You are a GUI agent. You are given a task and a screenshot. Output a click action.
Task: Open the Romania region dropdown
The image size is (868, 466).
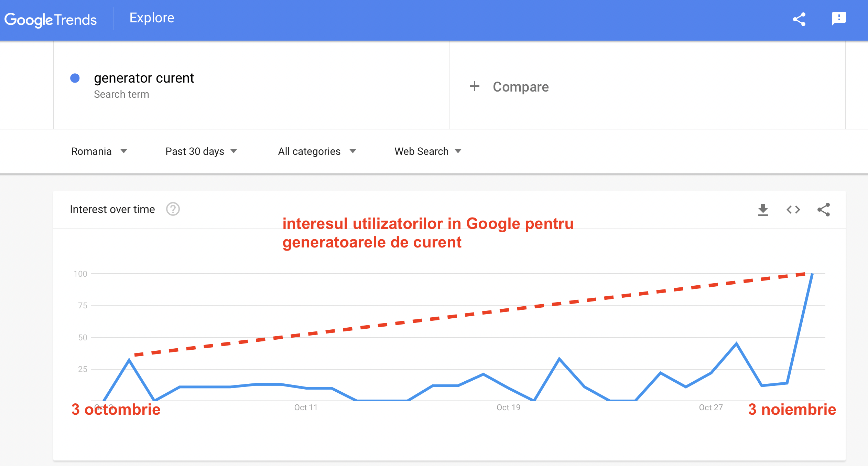coord(99,151)
